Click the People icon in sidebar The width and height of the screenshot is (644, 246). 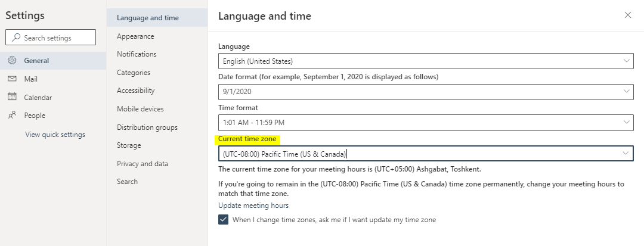pyautogui.click(x=13, y=115)
